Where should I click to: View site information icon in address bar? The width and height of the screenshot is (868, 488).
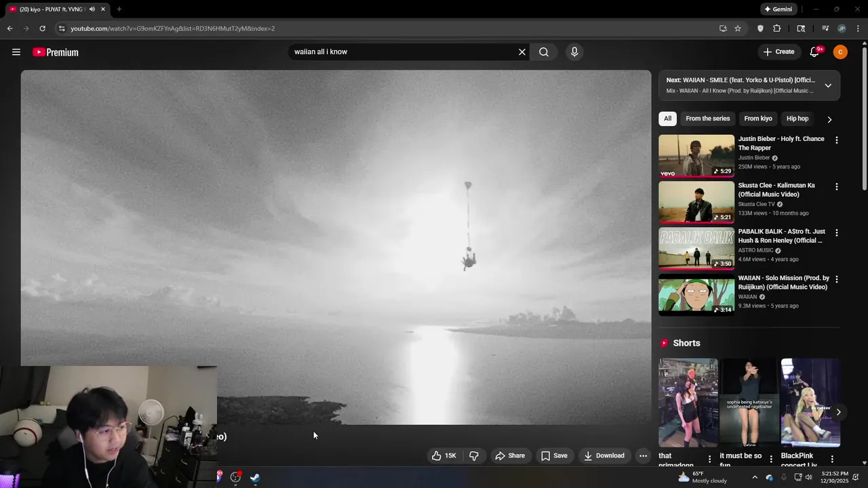pos(62,28)
